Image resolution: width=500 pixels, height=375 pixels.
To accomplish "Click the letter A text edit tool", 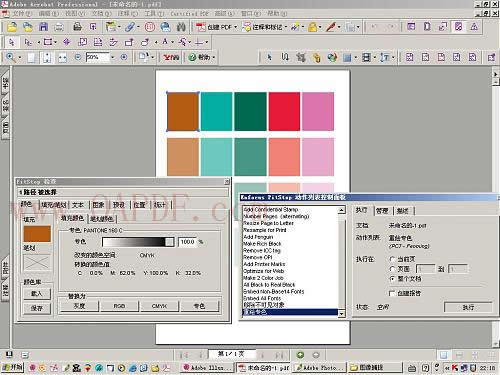I will (165, 42).
